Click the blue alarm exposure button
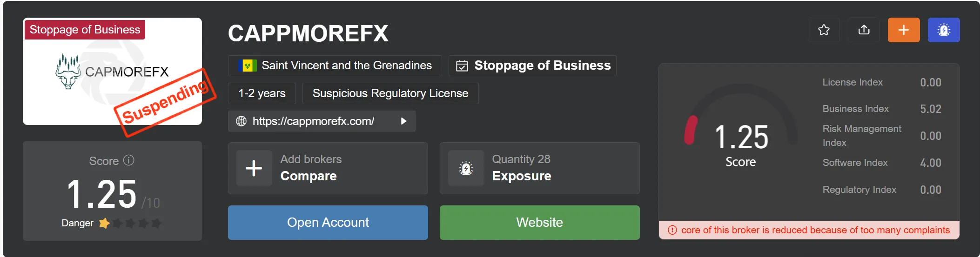 point(944,30)
